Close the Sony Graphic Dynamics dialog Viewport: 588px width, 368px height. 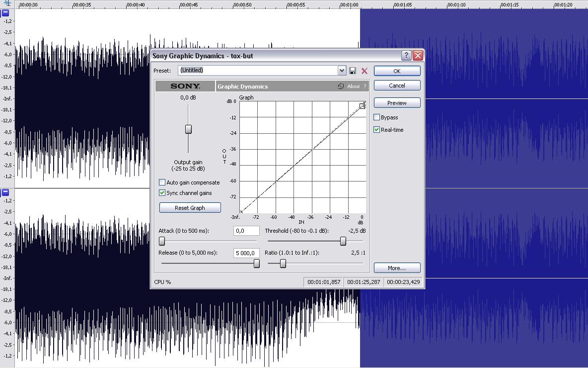pyautogui.click(x=418, y=56)
